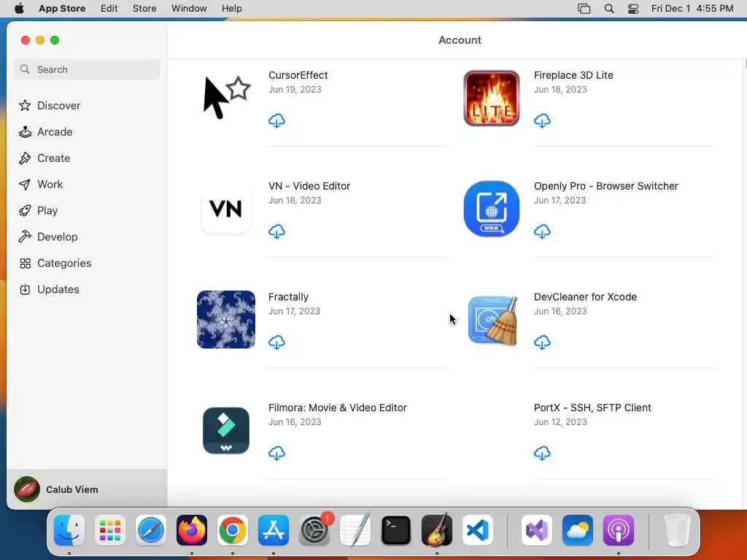Viewport: 747px width, 560px height.
Task: Re-download Fireplace 3D Lite
Action: (542, 121)
